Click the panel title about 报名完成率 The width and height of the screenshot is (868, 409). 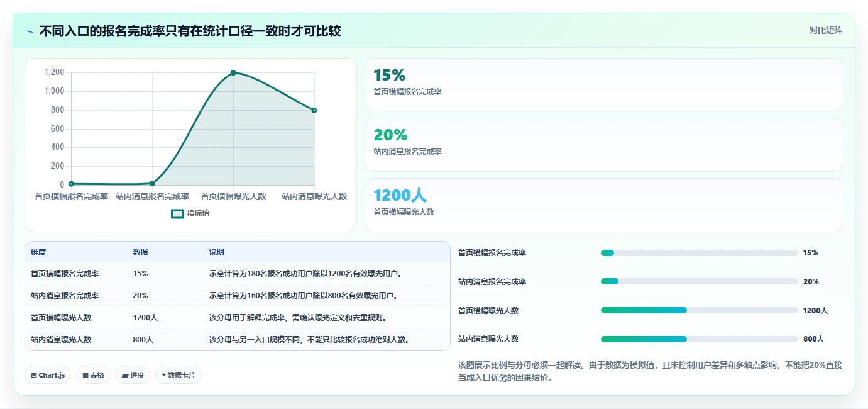(190, 31)
